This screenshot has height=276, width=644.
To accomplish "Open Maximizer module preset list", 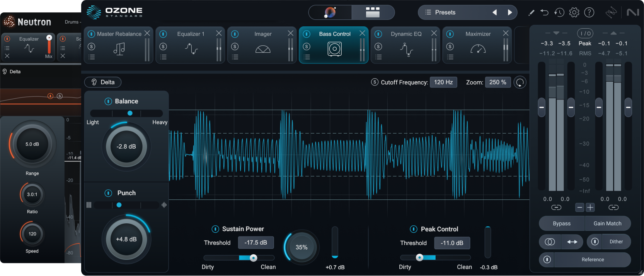I will tap(450, 57).
